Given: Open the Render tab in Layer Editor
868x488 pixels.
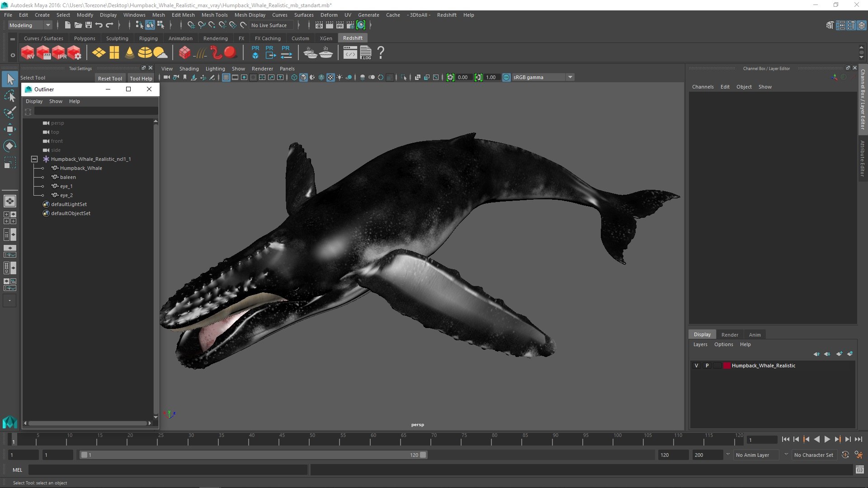Looking at the screenshot, I should point(730,335).
